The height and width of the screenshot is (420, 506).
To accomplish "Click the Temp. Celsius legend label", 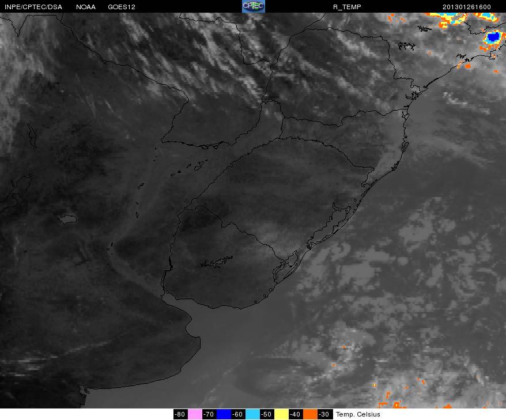I will pyautogui.click(x=358, y=414).
